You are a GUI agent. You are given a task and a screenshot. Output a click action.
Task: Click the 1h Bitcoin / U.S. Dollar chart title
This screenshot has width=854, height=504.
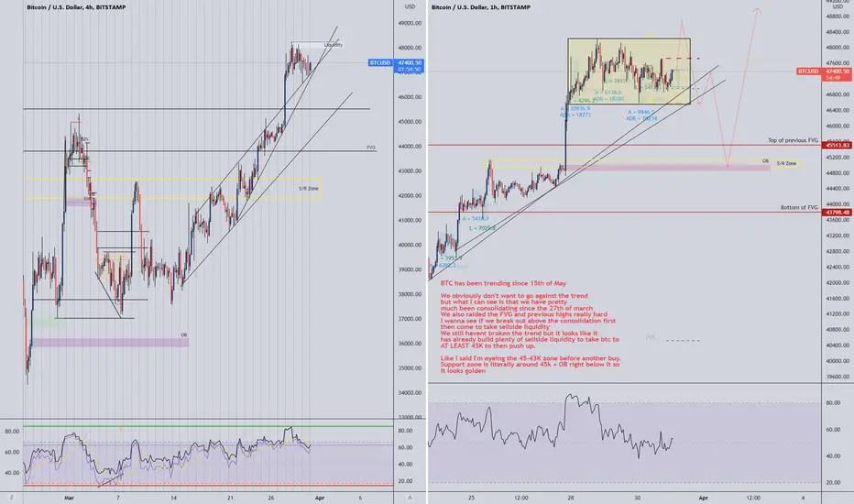[481, 7]
